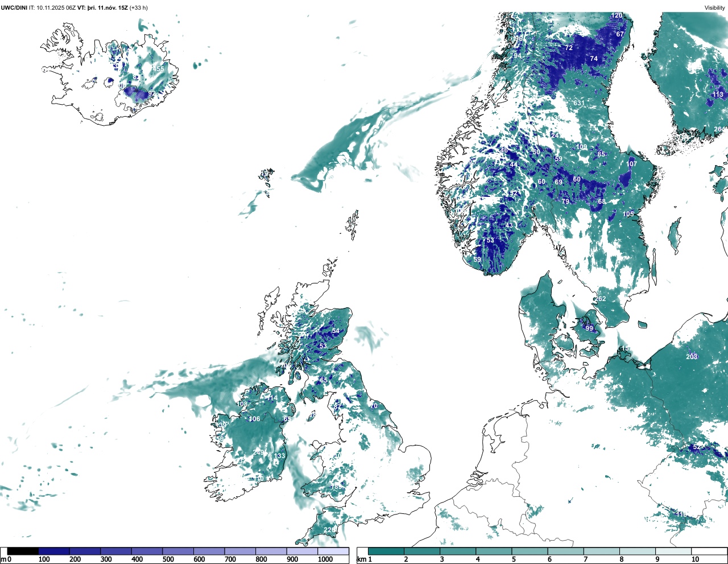Select the 700–800 m lavender legend swatch
Image resolution: width=728 pixels, height=564 pixels.
(x=240, y=551)
